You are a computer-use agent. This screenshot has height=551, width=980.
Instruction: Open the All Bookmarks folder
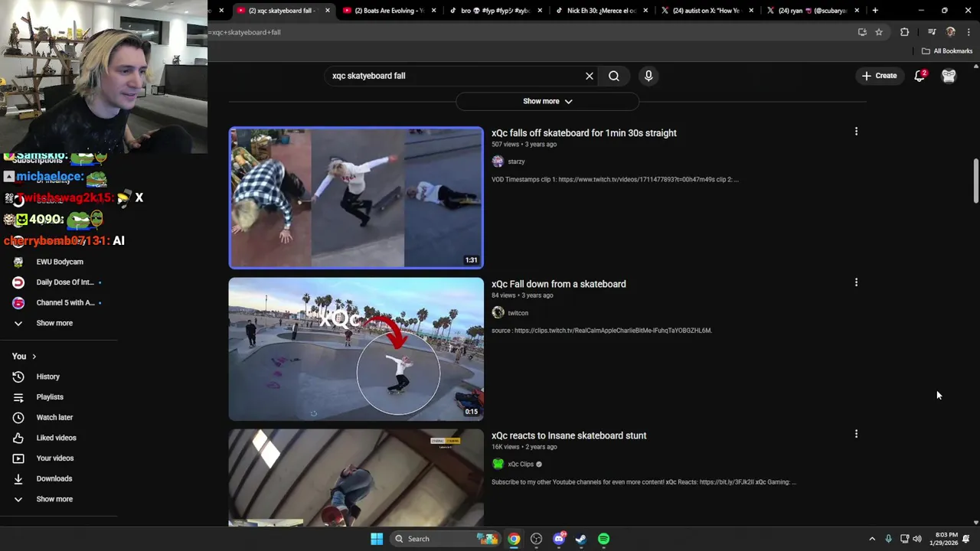tap(947, 51)
